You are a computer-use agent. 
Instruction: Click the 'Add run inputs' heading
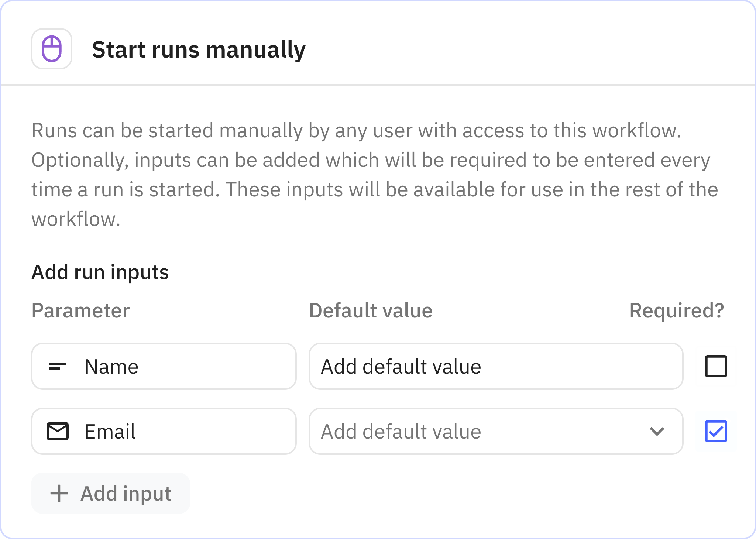tap(100, 272)
